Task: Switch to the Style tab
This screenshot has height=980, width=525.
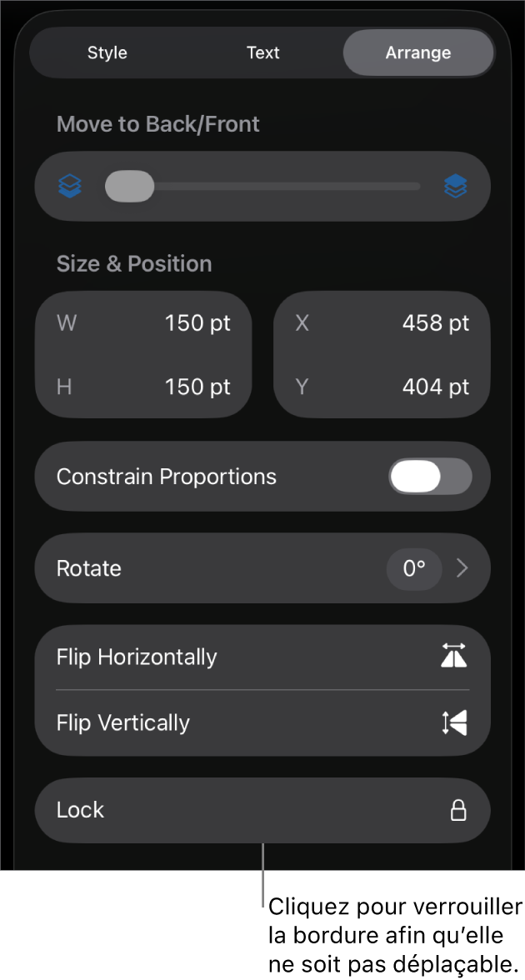Action: point(107,52)
